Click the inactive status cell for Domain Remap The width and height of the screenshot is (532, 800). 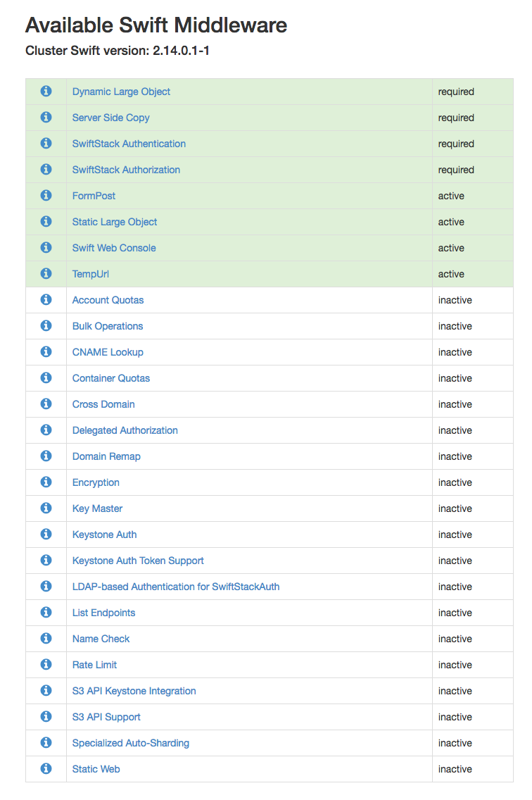point(455,456)
